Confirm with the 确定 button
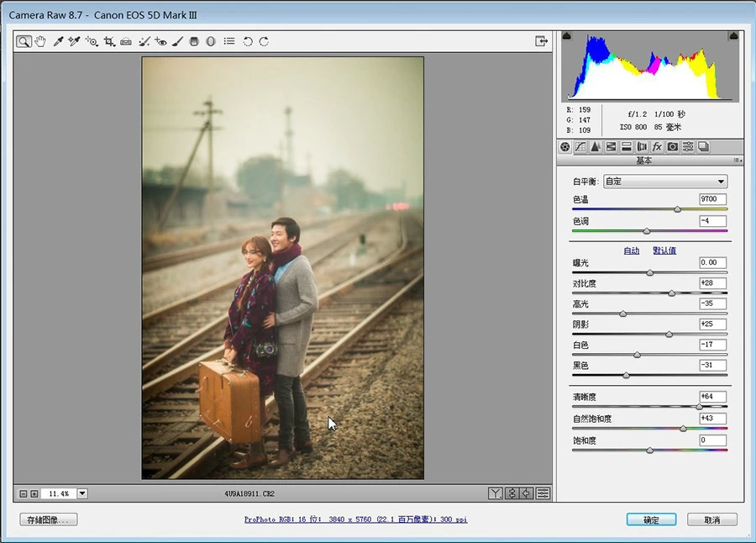Image resolution: width=756 pixels, height=543 pixels. coord(651,519)
